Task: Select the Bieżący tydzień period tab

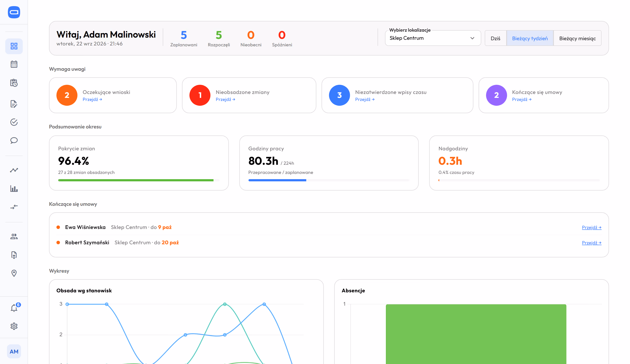Action: (530, 38)
